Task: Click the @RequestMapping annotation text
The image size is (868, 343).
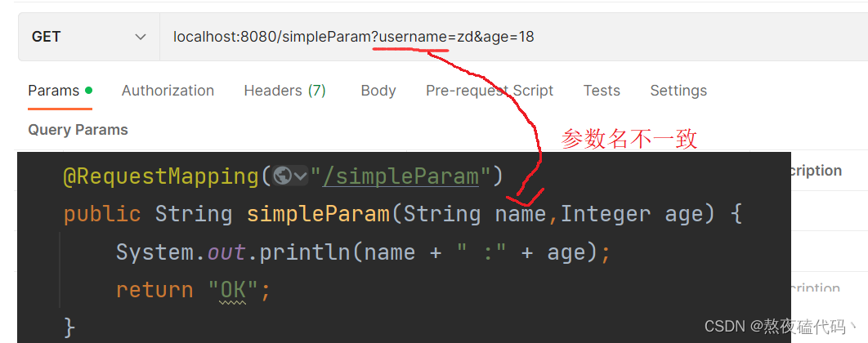Action: (160, 176)
